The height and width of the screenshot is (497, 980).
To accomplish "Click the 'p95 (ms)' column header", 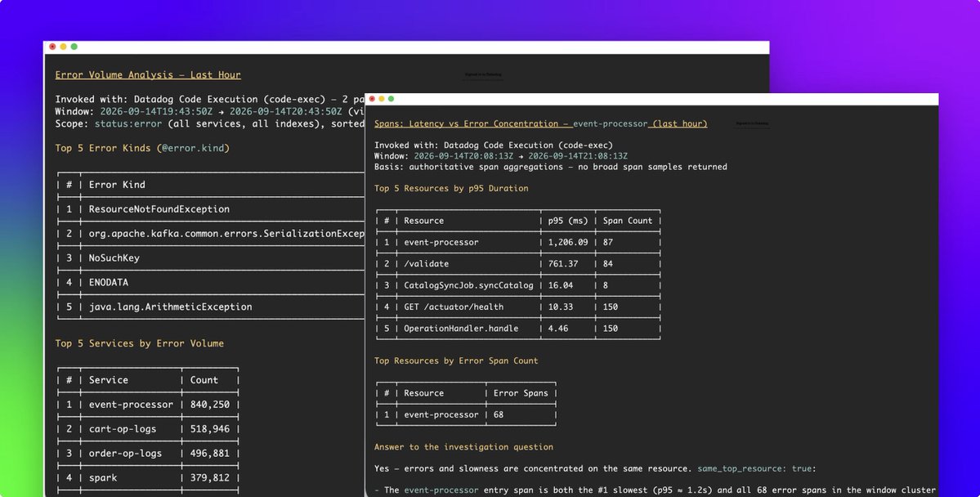I will [567, 221].
